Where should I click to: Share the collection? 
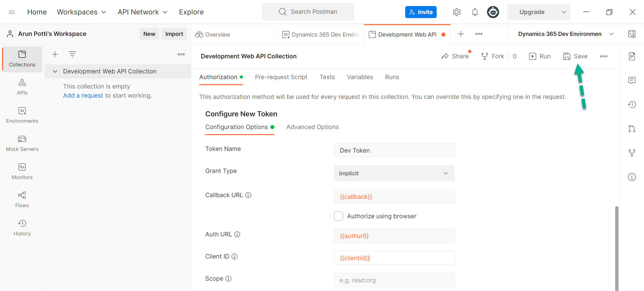[x=455, y=56]
